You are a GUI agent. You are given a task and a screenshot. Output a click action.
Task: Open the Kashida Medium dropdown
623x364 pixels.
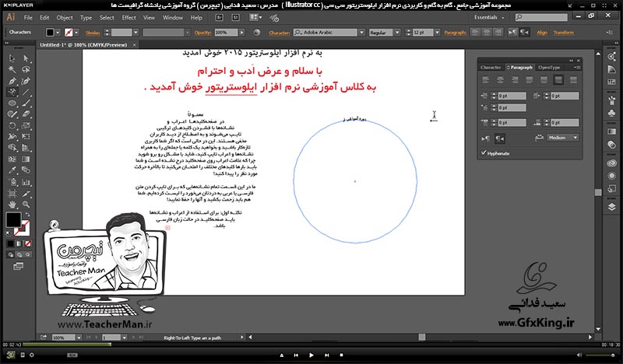[563, 138]
